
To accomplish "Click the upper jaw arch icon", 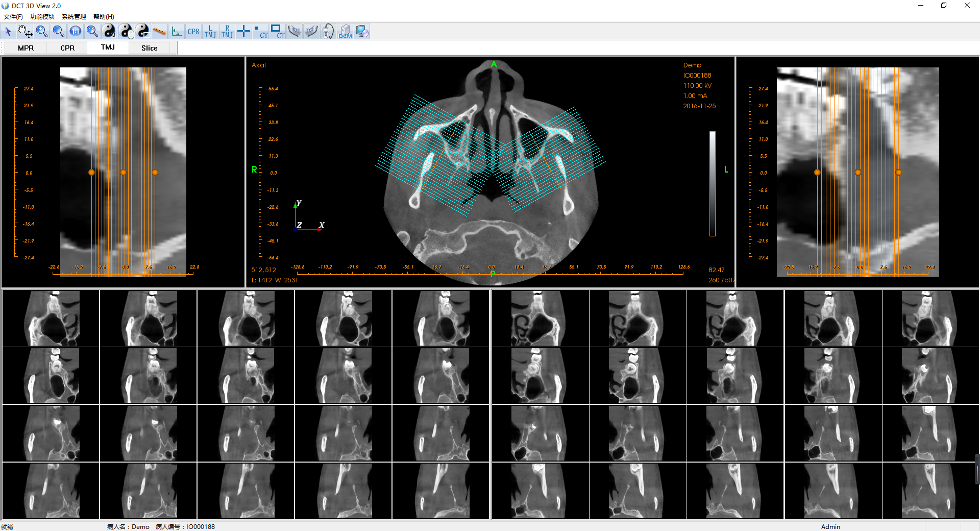I will 295,32.
